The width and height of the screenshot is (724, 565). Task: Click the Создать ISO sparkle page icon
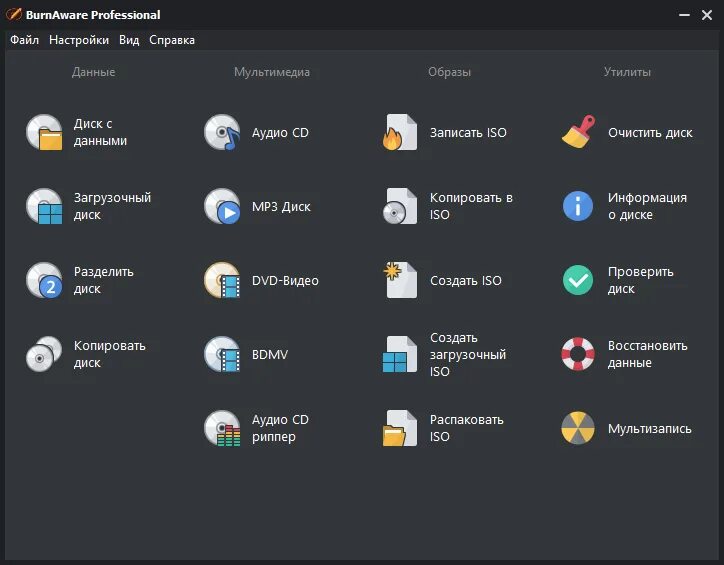coord(400,280)
